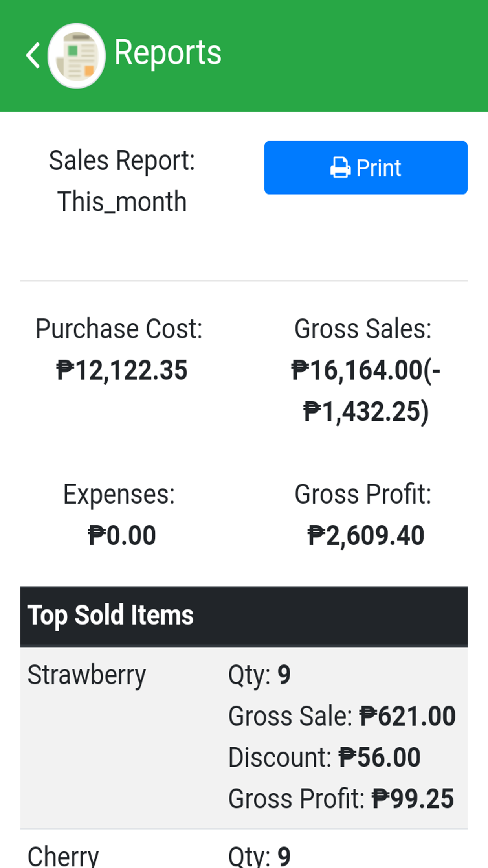This screenshot has height=868, width=488.
Task: Tap the Gross Sales amount ₱16,164.00
Action: tap(357, 370)
